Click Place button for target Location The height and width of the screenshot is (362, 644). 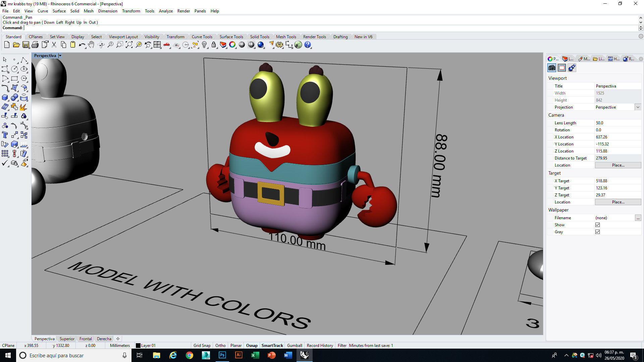click(618, 202)
